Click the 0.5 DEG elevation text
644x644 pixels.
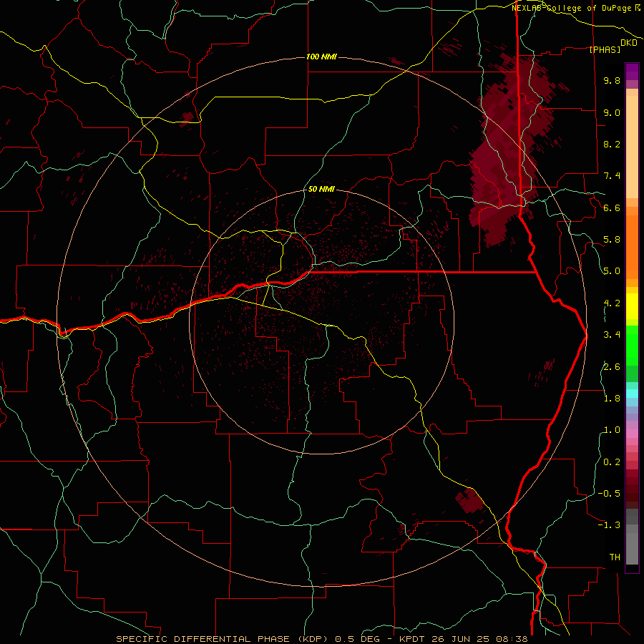coord(357,639)
